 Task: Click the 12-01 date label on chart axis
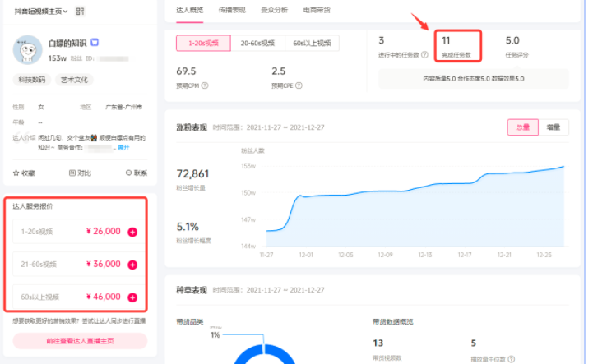coord(306,256)
